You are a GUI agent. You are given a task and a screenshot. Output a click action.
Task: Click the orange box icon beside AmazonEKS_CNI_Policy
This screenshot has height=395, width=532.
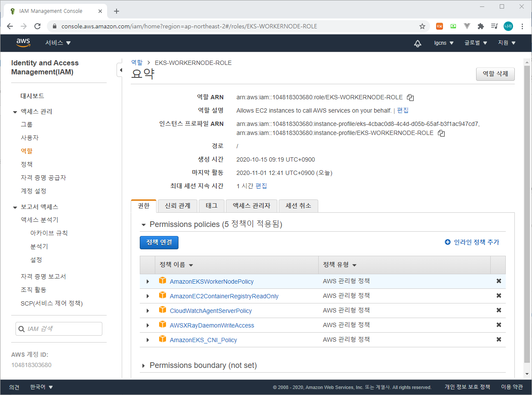(x=162, y=339)
